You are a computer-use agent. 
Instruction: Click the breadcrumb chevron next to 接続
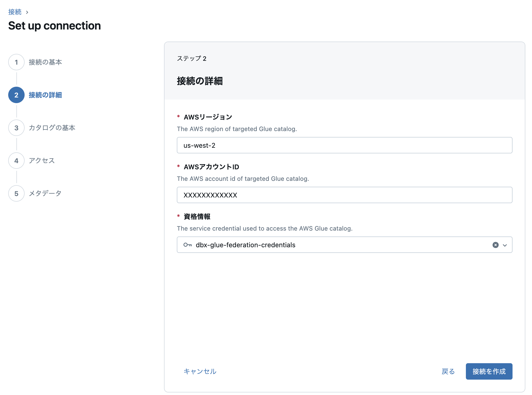[27, 12]
